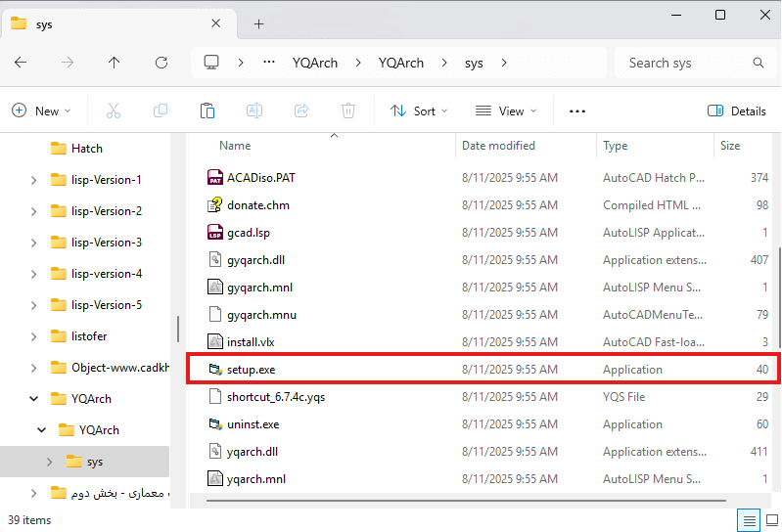Open chevron after sys in address bar
Viewport: 782px width, 532px height.
tap(504, 63)
